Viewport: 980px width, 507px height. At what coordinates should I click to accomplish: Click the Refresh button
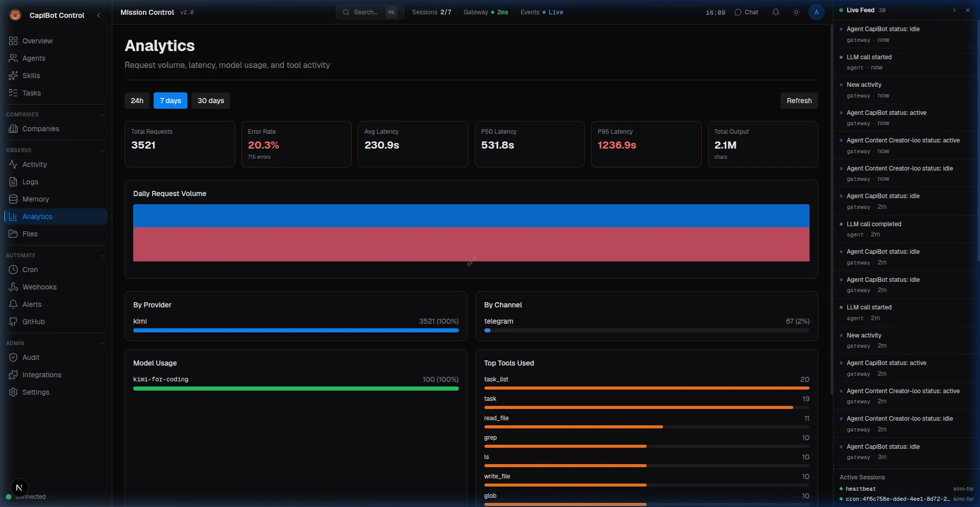point(798,101)
